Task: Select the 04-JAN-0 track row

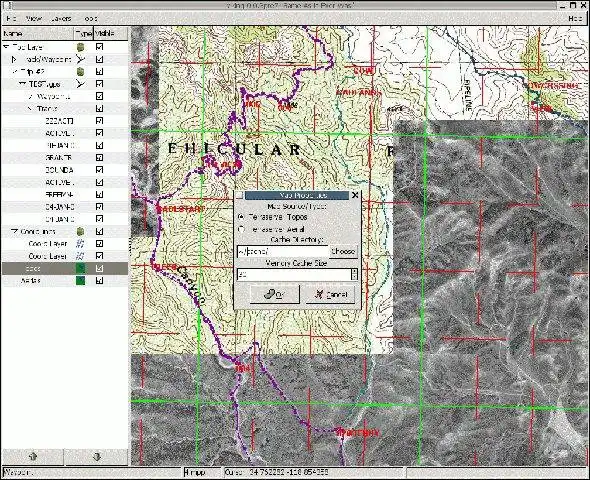Action: [x=65, y=207]
